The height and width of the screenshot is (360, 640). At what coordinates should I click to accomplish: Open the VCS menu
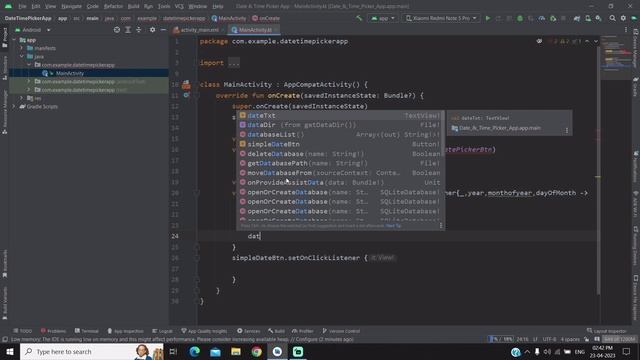click(x=179, y=7)
